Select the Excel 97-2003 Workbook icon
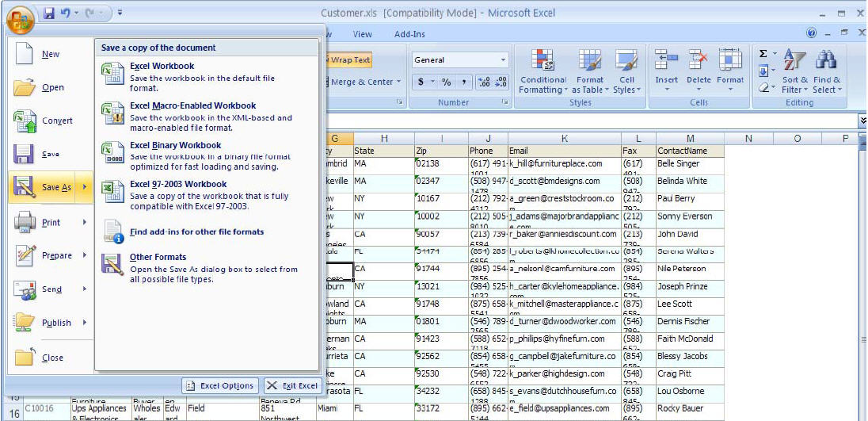The width and height of the screenshot is (868, 421). (113, 192)
